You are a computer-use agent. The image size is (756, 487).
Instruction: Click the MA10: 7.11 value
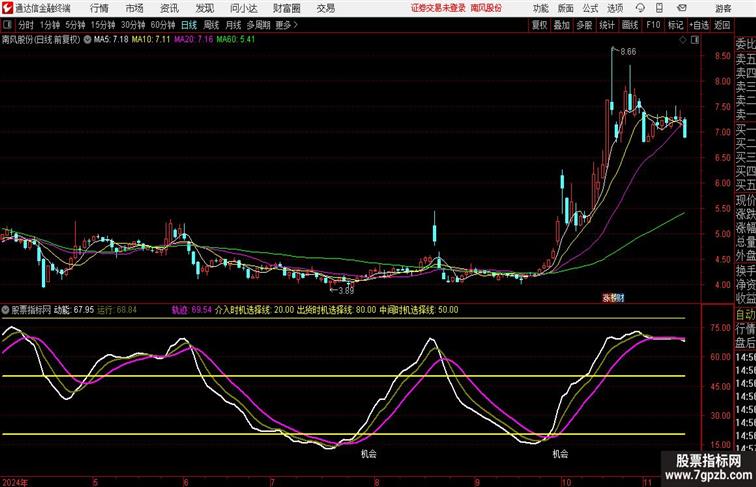coord(151,40)
